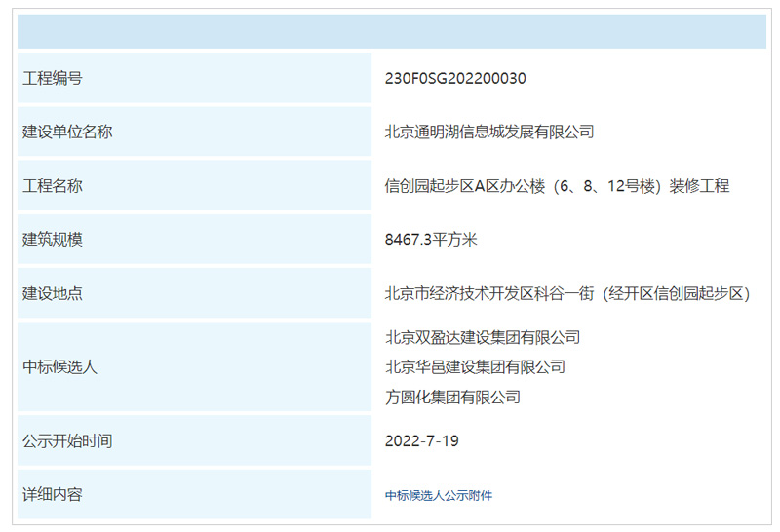Select the 信创园起步区A区办公楼 project name
Viewport: 780px width, 532px height.
[x=557, y=186]
